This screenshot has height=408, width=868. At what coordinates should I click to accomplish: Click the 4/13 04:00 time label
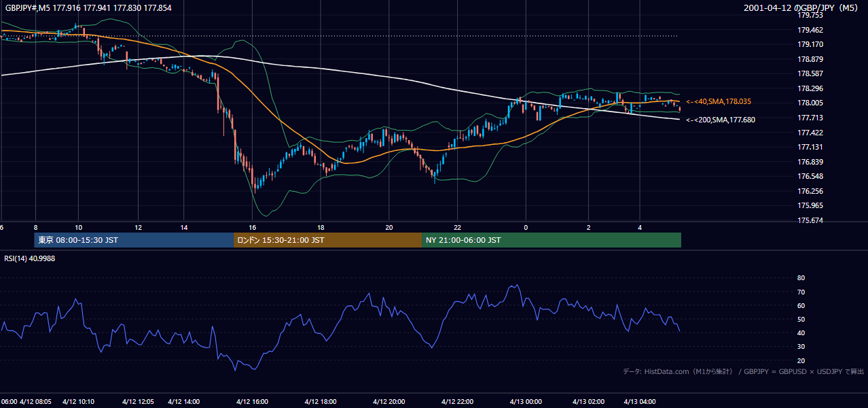[x=640, y=401]
